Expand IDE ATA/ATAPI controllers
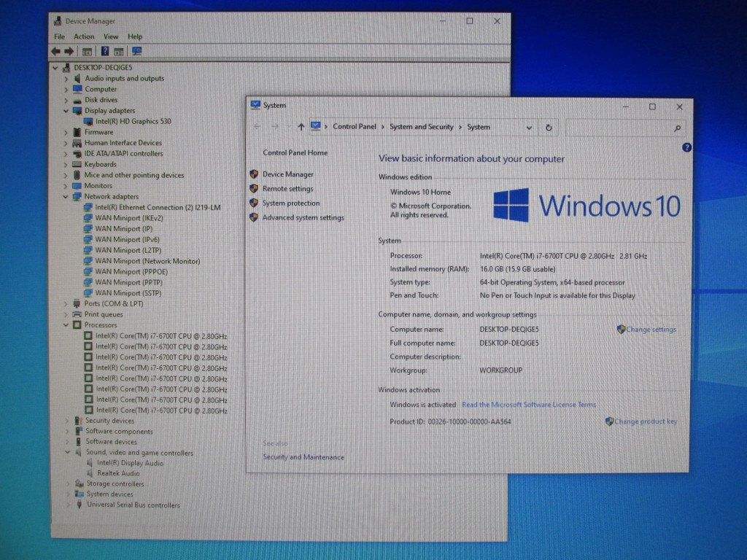Viewport: 747px width, 560px height. click(66, 154)
